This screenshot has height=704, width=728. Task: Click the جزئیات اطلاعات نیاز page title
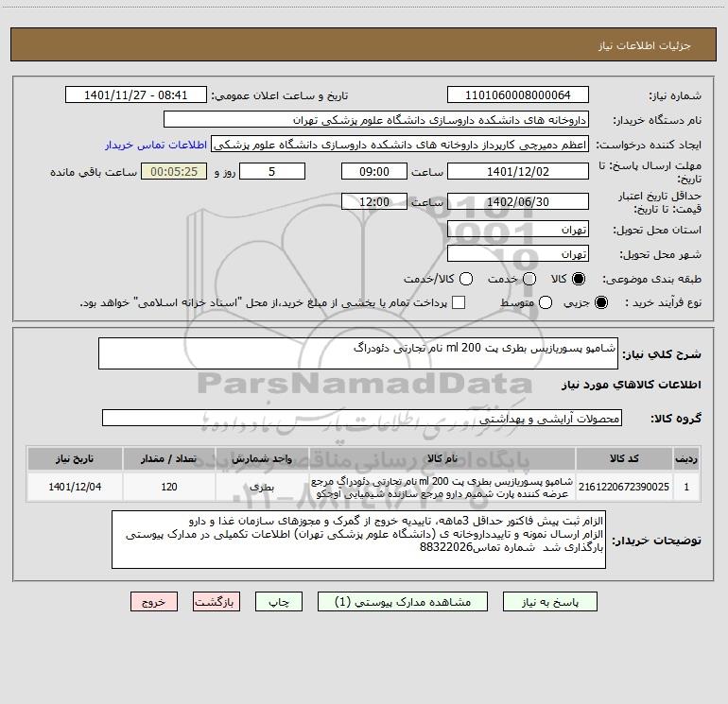[645, 45]
